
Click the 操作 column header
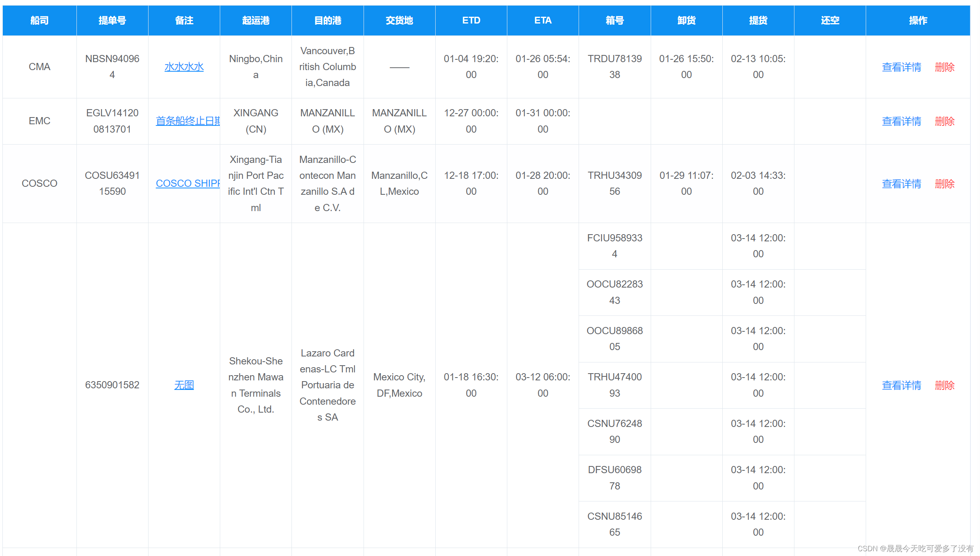(x=918, y=20)
